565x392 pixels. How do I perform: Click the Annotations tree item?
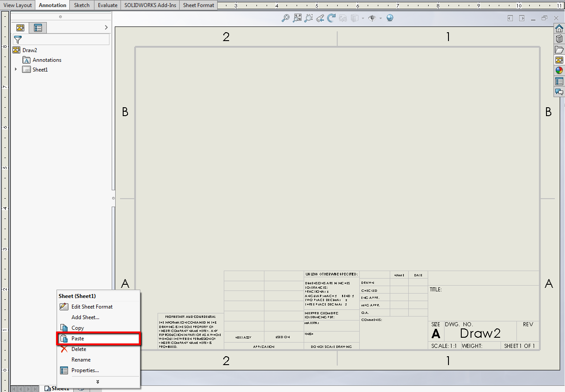47,60
